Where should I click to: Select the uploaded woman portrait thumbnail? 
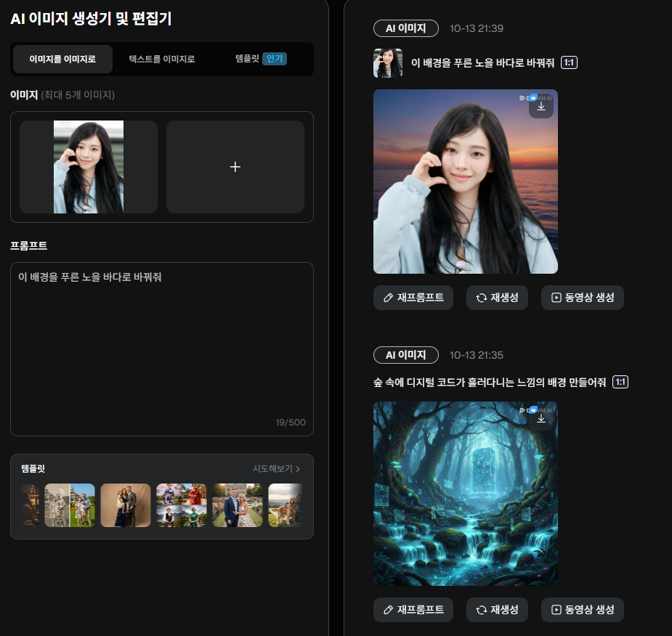coord(89,166)
